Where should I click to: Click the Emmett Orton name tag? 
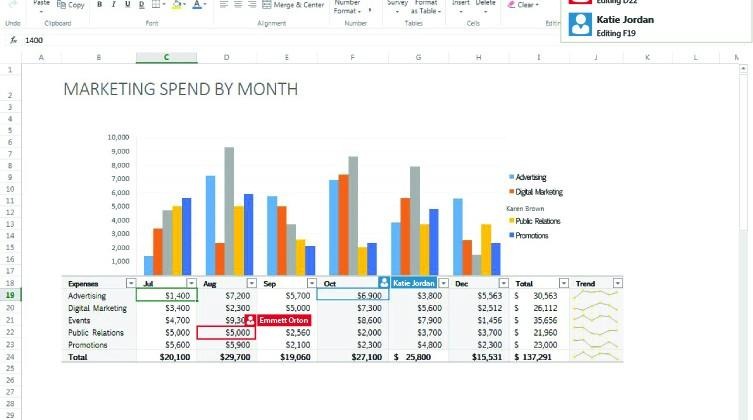coord(284,320)
